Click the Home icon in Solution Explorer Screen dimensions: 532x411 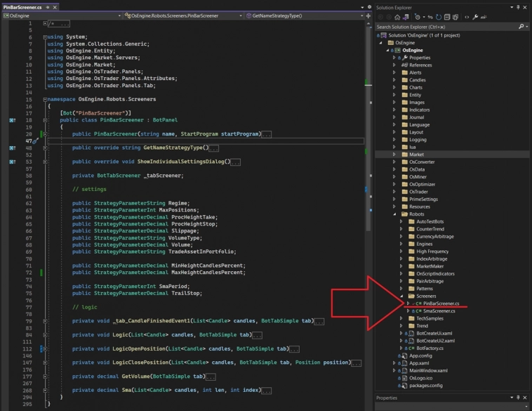click(x=397, y=17)
